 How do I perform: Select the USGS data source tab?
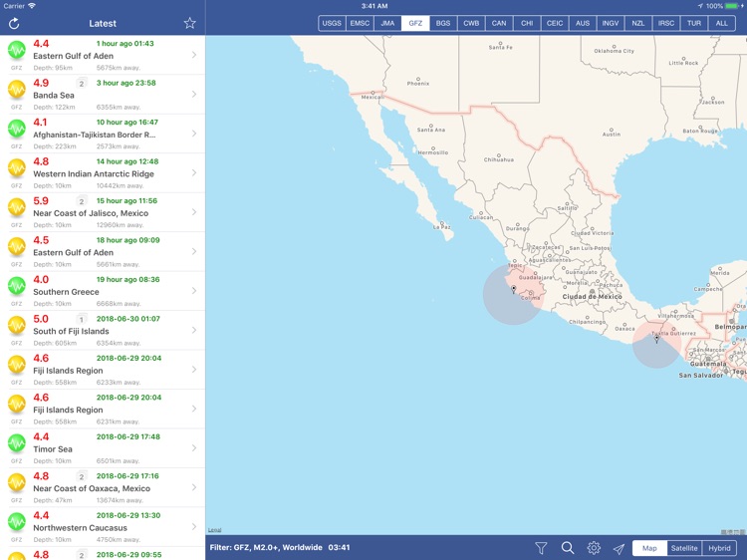pos(332,23)
